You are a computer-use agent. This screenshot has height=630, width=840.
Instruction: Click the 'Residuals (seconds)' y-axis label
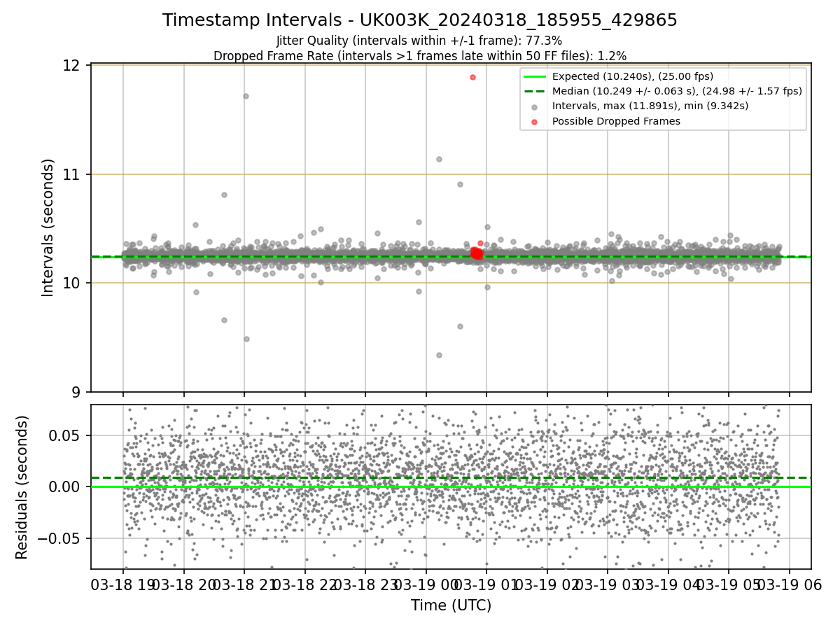click(x=22, y=487)
